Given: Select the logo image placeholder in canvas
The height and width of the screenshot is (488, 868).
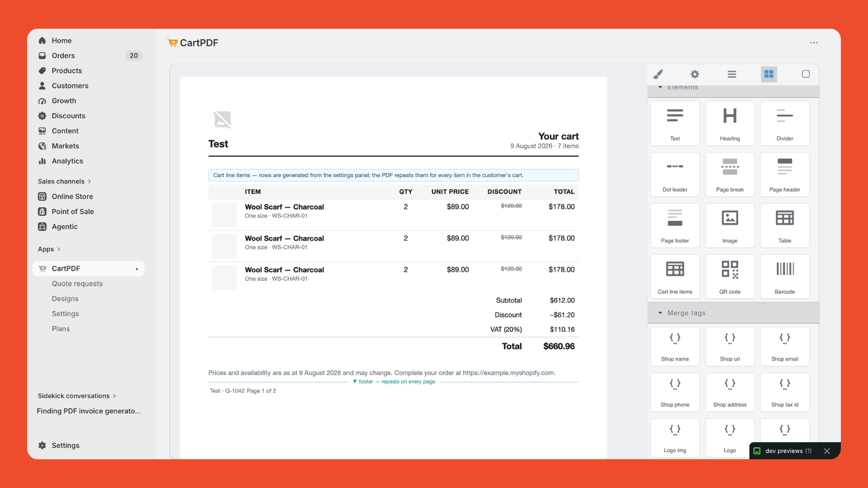Looking at the screenshot, I should click(x=222, y=119).
